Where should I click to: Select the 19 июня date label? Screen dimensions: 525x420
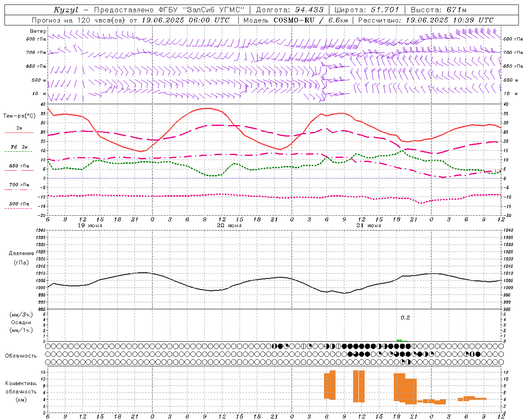point(90,226)
